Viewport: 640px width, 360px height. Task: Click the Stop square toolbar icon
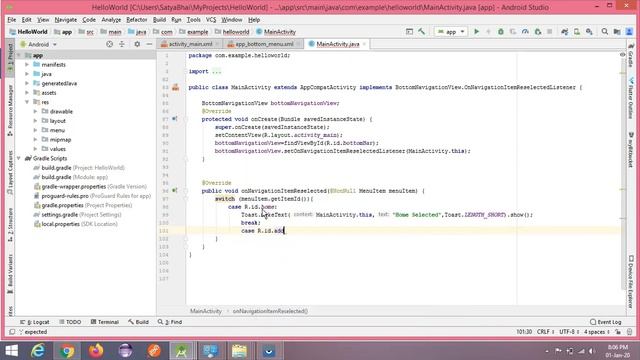point(550,31)
